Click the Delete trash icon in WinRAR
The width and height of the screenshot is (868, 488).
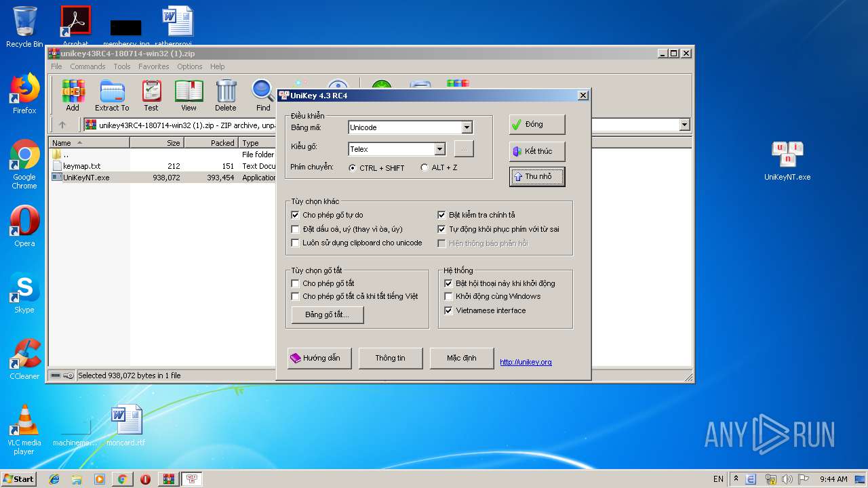[x=226, y=95]
